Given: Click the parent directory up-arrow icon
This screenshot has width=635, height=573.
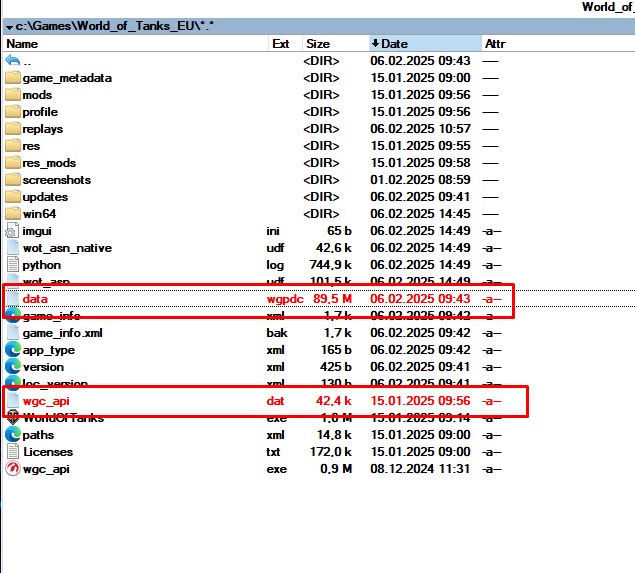Looking at the screenshot, I should click(13, 61).
